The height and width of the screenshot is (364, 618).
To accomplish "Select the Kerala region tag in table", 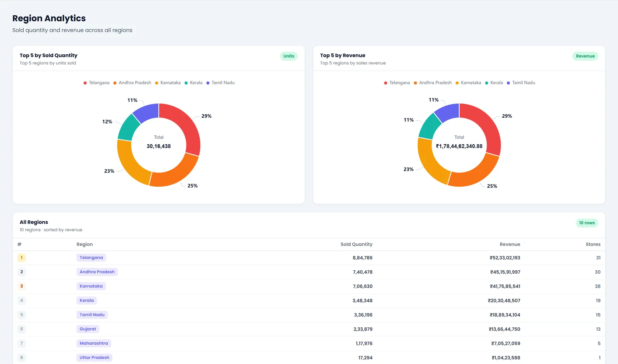I will point(87,300).
